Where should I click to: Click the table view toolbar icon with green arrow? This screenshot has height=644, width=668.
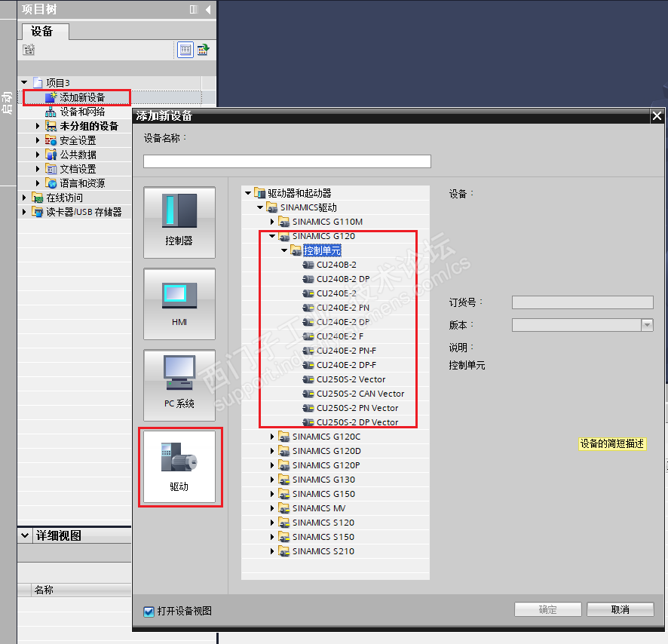pyautogui.click(x=203, y=50)
